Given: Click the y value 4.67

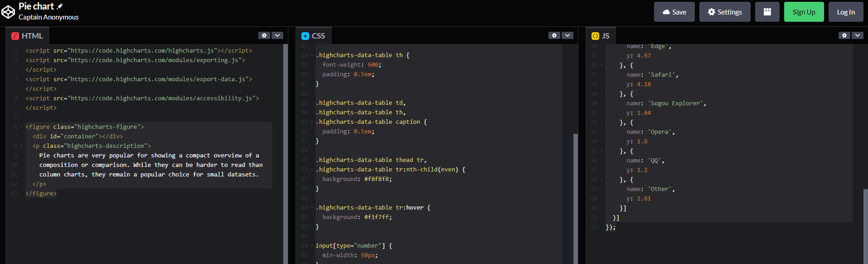Looking at the screenshot, I should tap(644, 56).
